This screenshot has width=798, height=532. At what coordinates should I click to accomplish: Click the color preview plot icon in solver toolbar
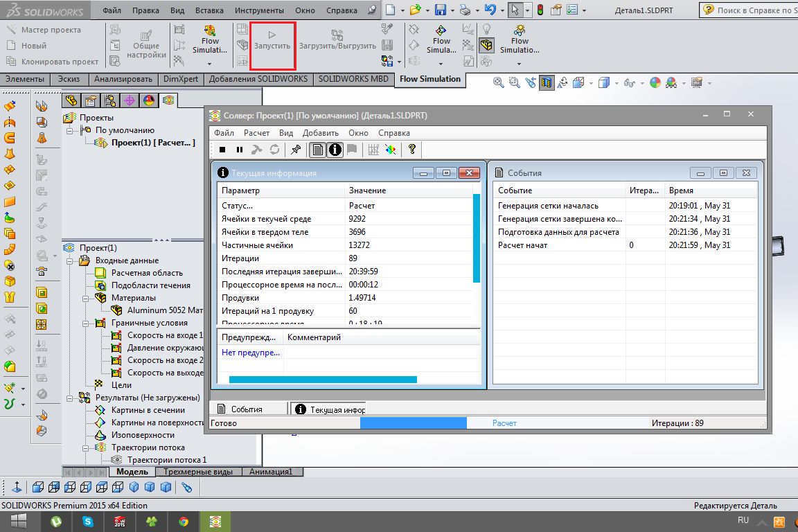tap(391, 150)
